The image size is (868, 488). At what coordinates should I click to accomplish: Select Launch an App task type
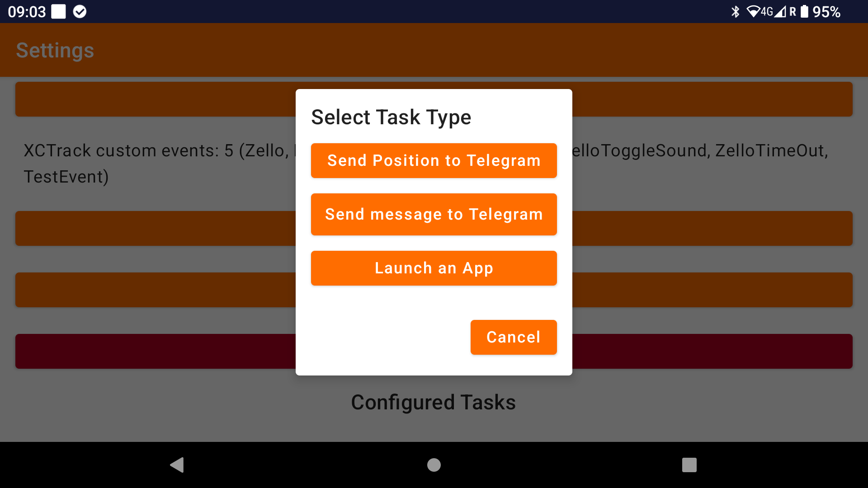pyautogui.click(x=434, y=268)
